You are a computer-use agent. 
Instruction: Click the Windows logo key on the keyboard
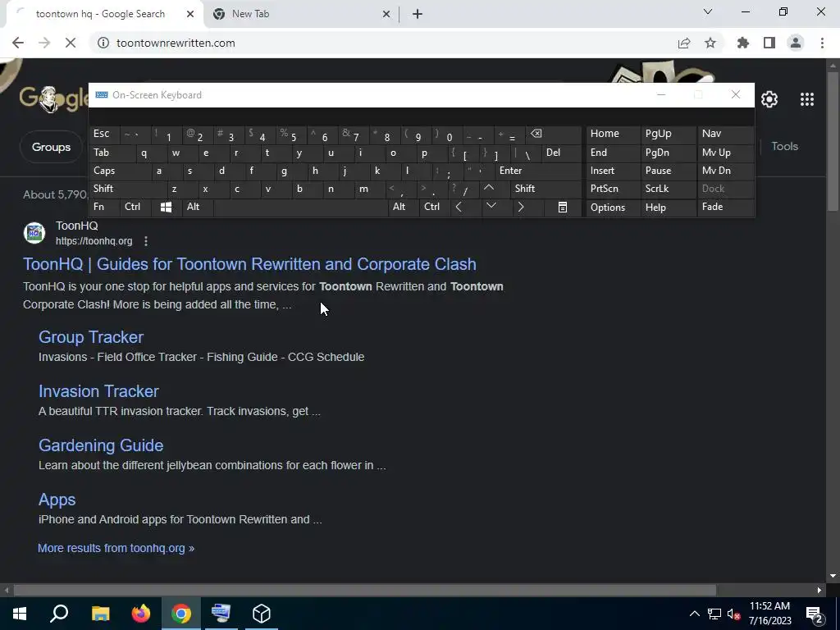click(x=166, y=208)
